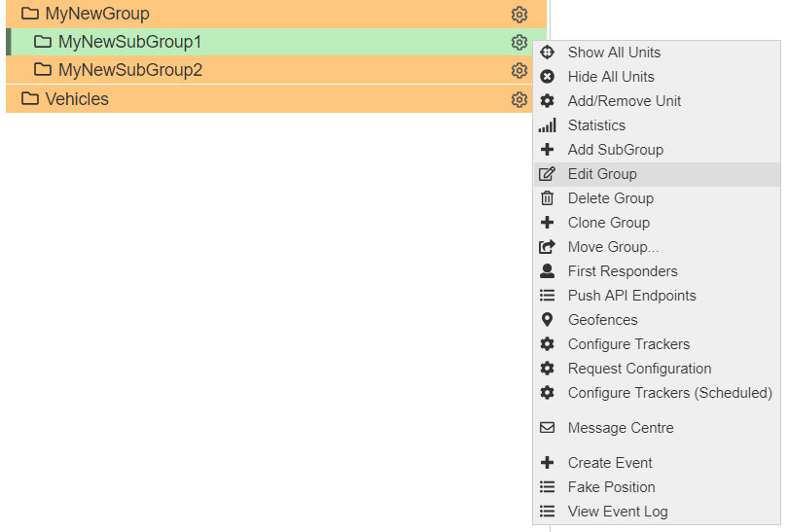Image resolution: width=788 pixels, height=532 pixels.
Task: Open View Event Log menu entry
Action: pyautogui.click(x=657, y=512)
